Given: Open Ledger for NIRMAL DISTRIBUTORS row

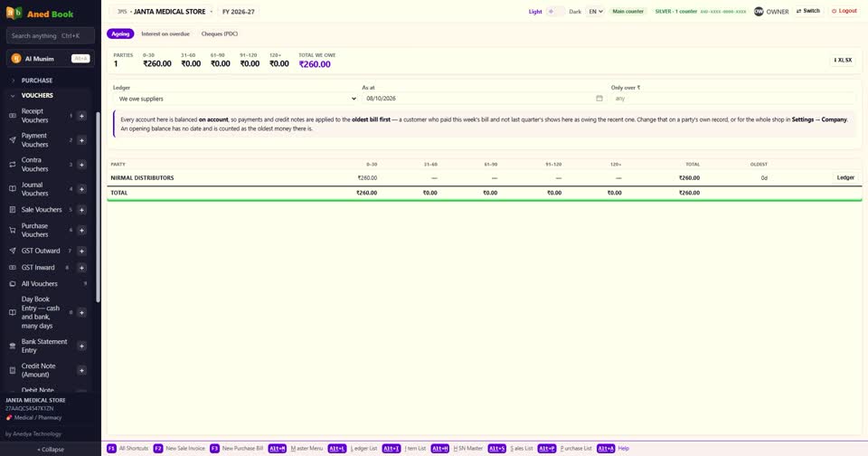Looking at the screenshot, I should coord(845,178).
